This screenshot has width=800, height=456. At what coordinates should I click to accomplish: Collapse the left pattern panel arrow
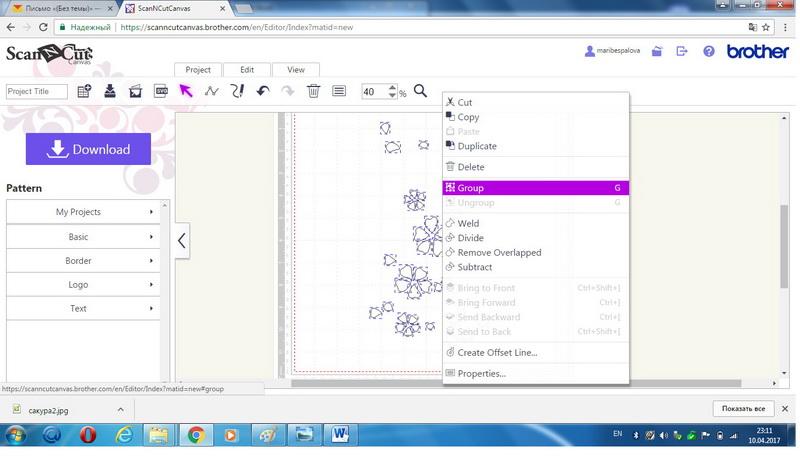point(181,241)
